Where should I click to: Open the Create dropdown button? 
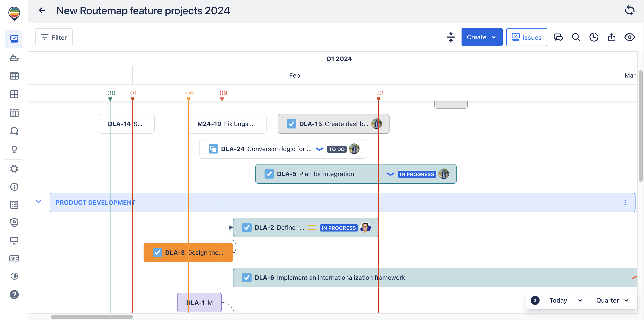(481, 37)
